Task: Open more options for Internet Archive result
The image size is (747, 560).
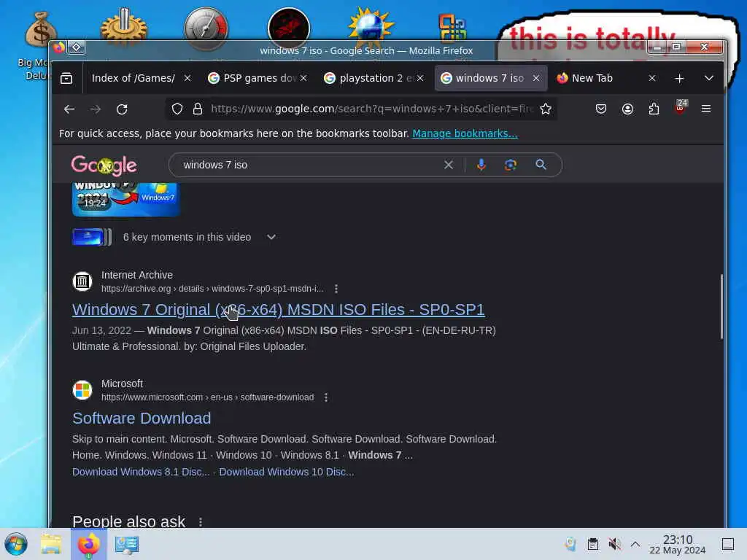Action: 336,289
